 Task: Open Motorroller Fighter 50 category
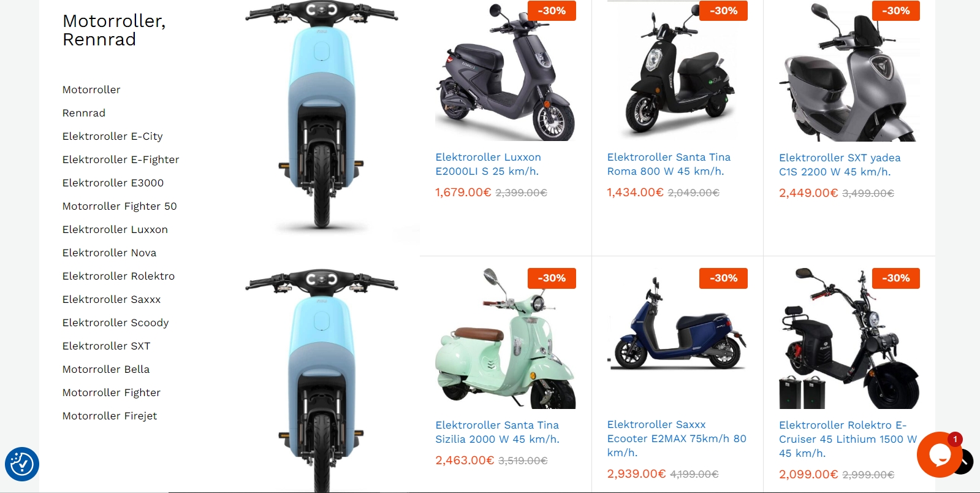(120, 206)
